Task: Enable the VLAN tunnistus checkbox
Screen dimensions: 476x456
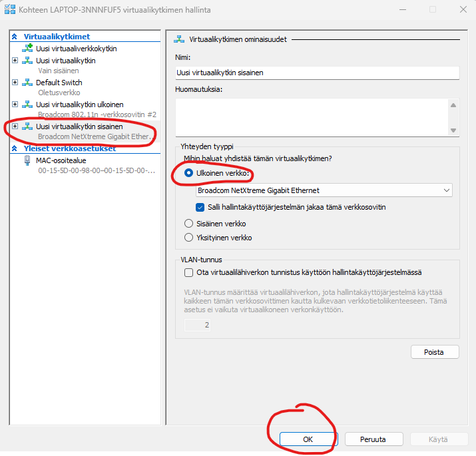Action: click(x=188, y=272)
